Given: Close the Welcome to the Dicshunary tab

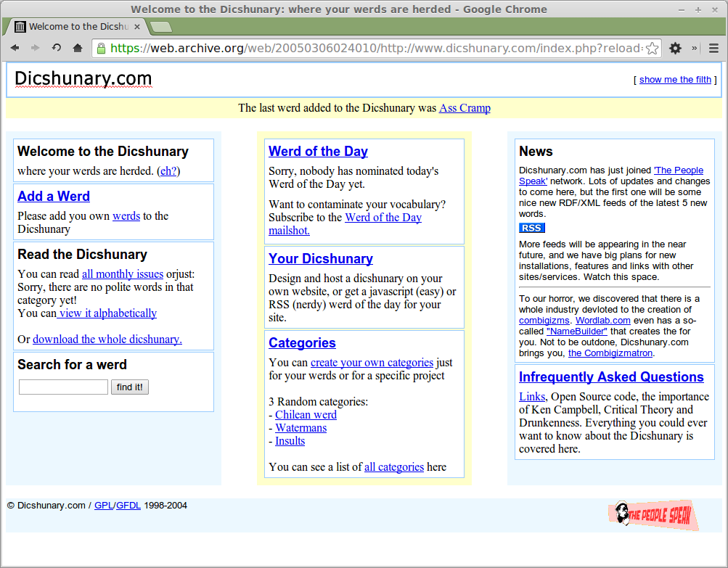Looking at the screenshot, I should click(137, 27).
